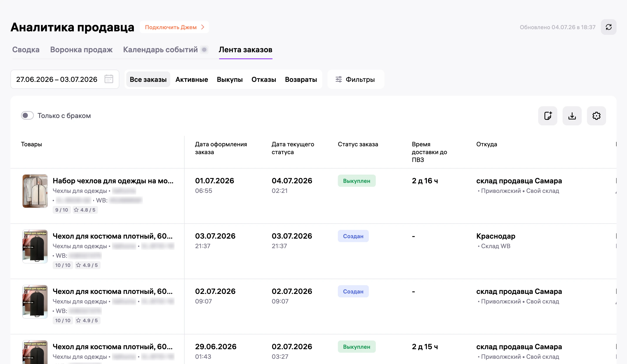This screenshot has height=364, width=627.
Task: Click the Статус заказа column header
Action: coord(358,144)
